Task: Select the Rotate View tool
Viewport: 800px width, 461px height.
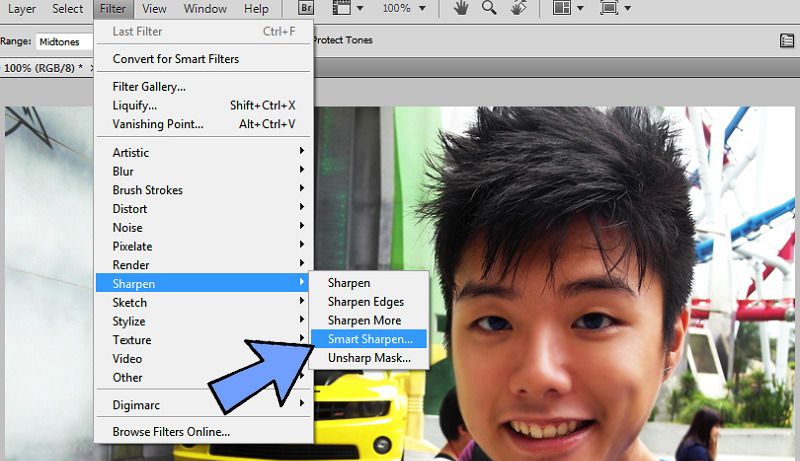Action: [519, 9]
